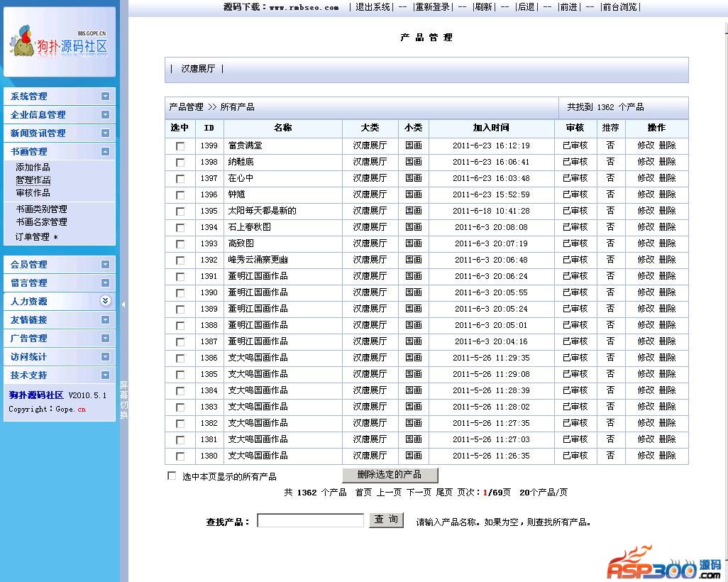Screen dimensions: 728x582
Task: Click the Gope.cn copyright link
Action: (70, 410)
